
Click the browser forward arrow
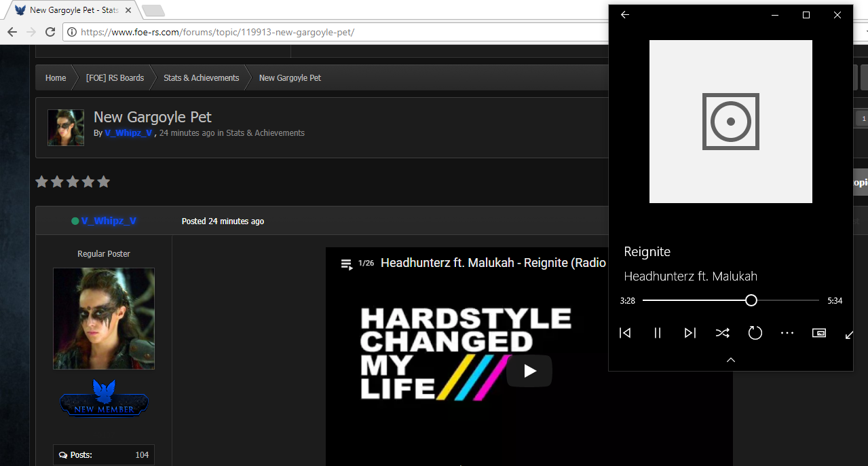click(x=31, y=32)
